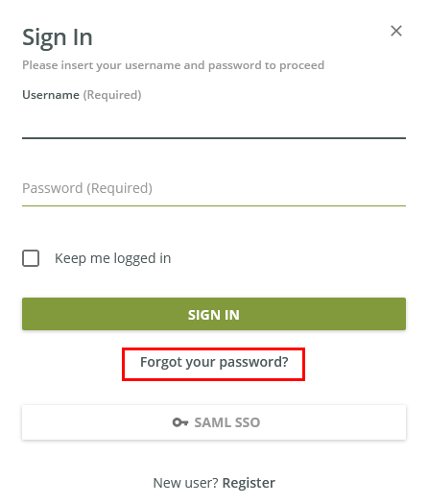Start password recovery via the highlighted link
Image resolution: width=428 pixels, height=504 pixels.
click(x=214, y=362)
